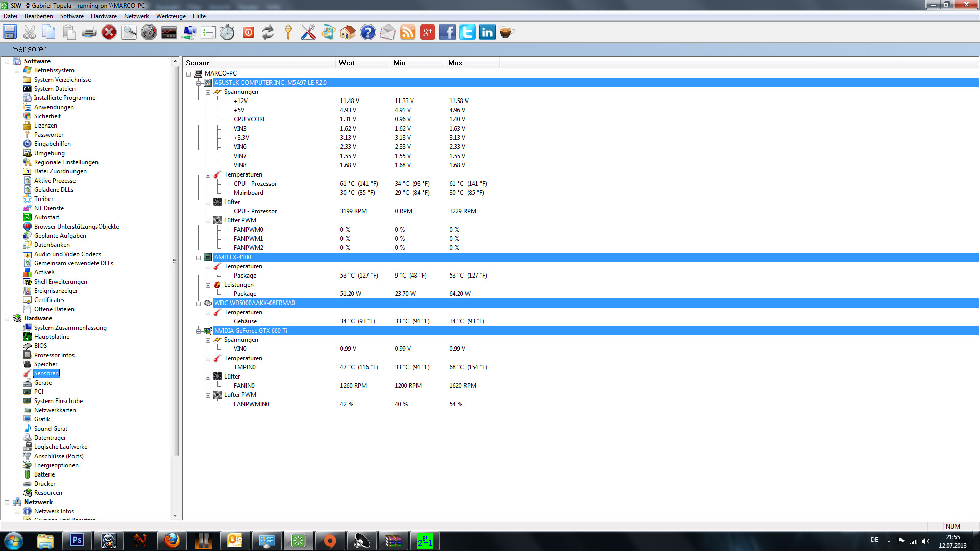Click the golden key toolbar icon
Screen dimensions: 980x551
288,33
